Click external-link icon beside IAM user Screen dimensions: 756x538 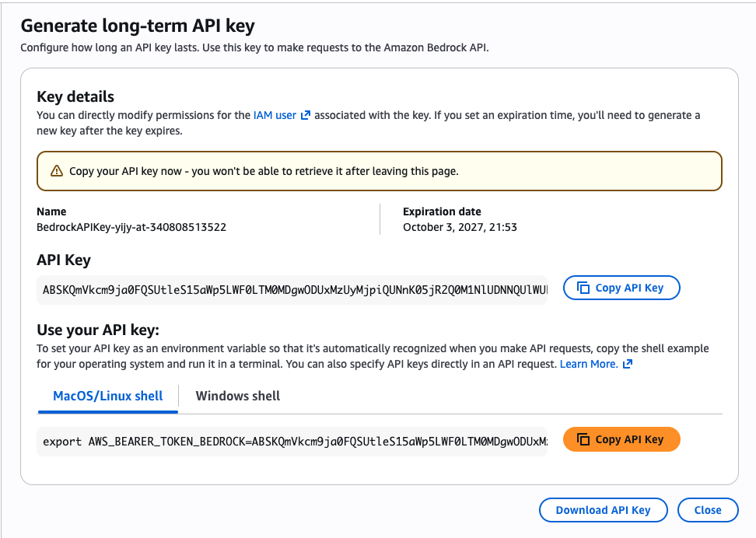(x=305, y=115)
